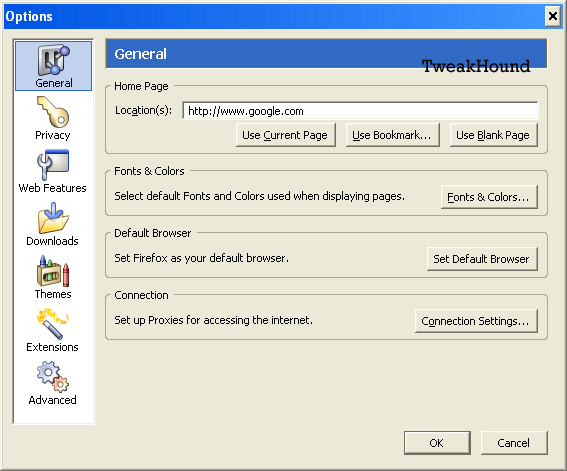Open the Themes crayon box icon
Screen dimensions: 567x471
53,271
